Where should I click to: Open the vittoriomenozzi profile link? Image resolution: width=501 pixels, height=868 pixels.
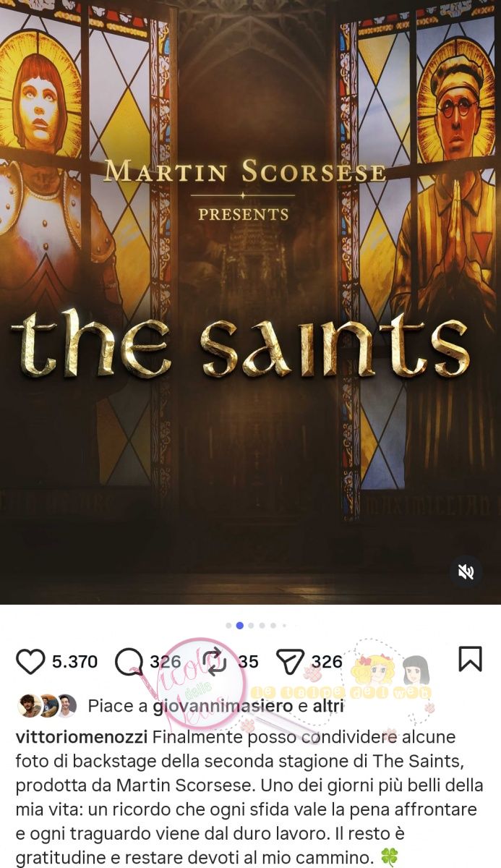click(x=82, y=736)
